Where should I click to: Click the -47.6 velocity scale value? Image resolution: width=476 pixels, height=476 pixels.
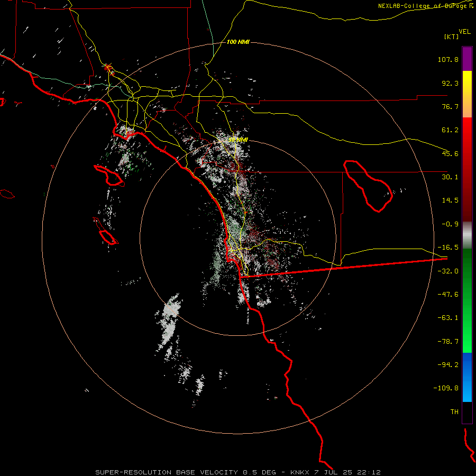pyautogui.click(x=448, y=295)
